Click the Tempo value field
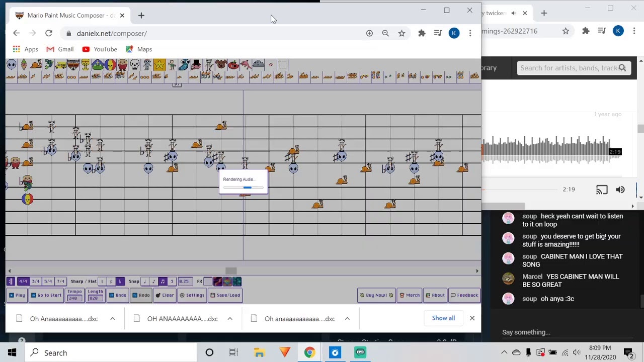 (x=74, y=298)
